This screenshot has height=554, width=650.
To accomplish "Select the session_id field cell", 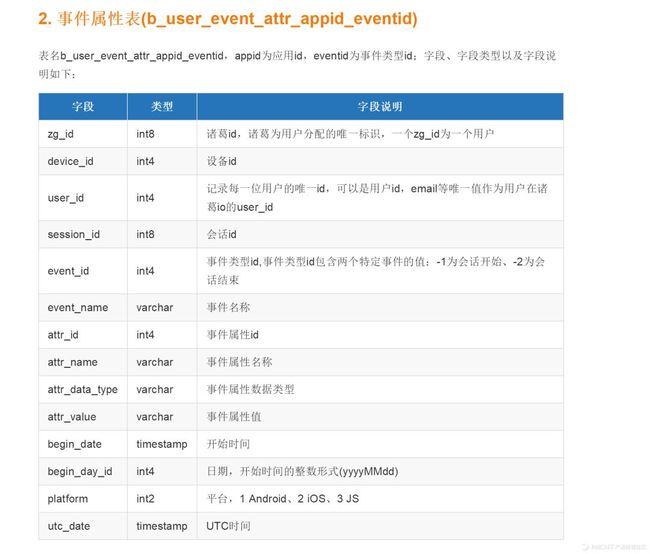I will click(83, 234).
